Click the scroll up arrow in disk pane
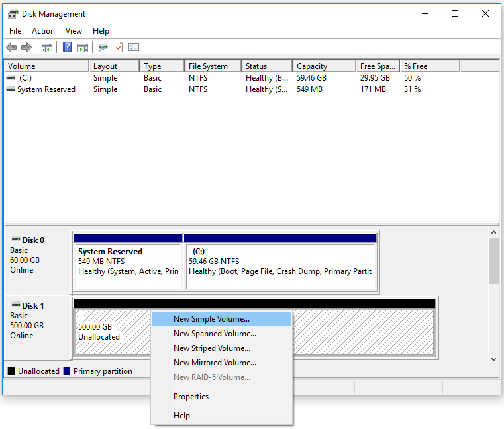Image resolution: width=504 pixels, height=429 pixels. coord(493,232)
